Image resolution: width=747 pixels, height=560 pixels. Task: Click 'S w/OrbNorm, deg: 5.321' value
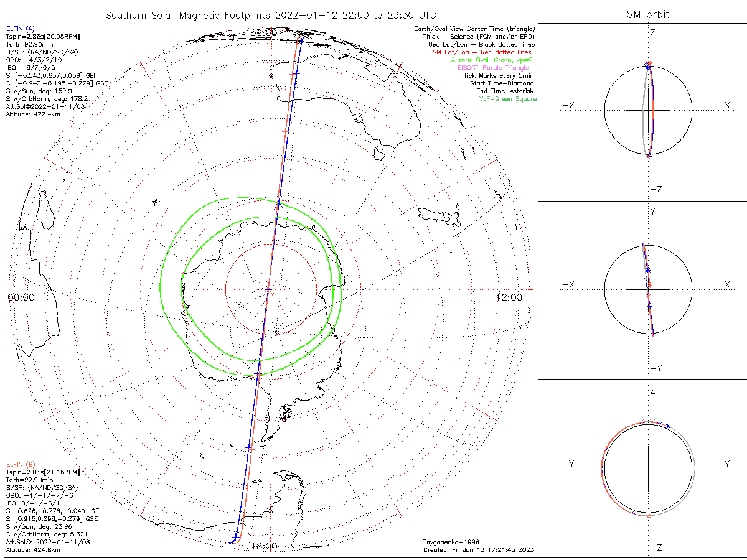click(x=47, y=534)
